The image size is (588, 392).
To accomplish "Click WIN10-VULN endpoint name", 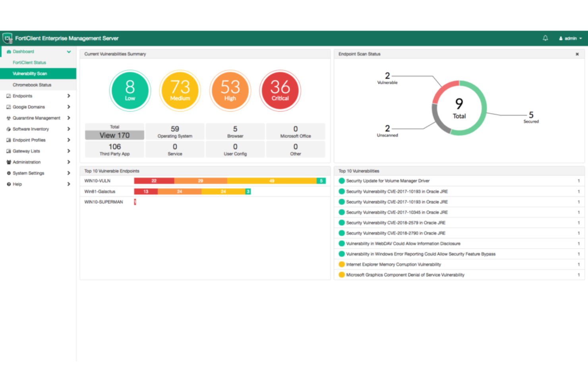I will point(97,181).
